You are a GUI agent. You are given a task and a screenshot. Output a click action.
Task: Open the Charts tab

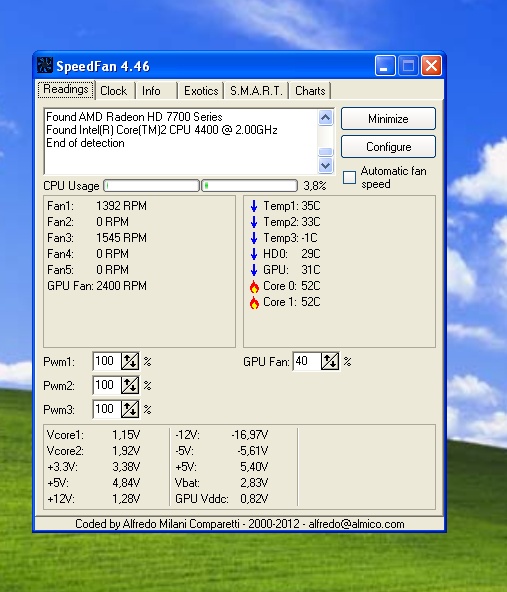click(x=310, y=91)
